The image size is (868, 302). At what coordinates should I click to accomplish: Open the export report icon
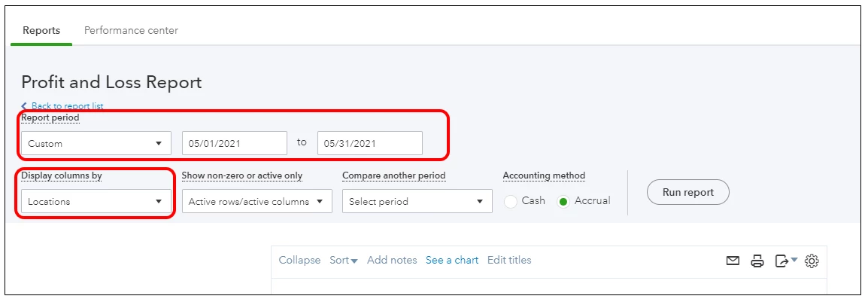(781, 261)
